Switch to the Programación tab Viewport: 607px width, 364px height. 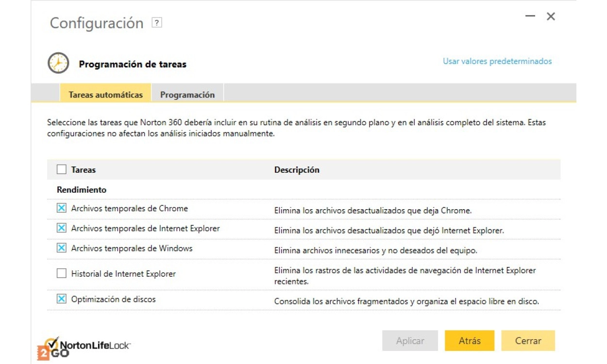click(x=187, y=95)
